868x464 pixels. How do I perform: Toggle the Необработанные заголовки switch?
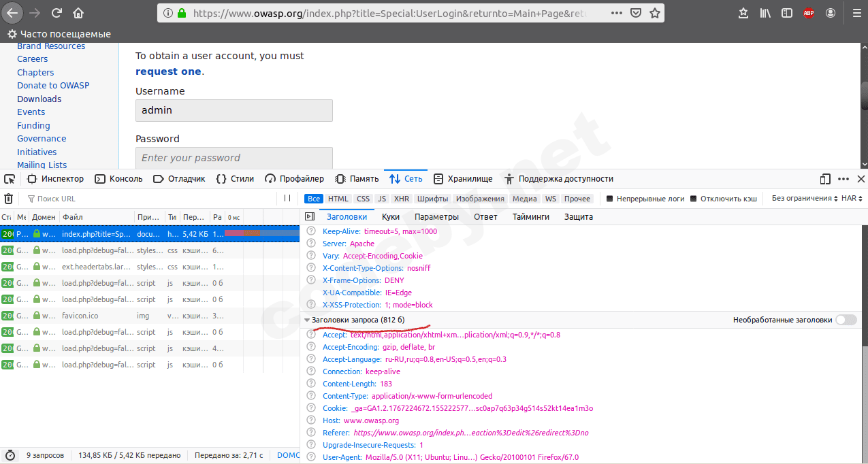tap(846, 320)
